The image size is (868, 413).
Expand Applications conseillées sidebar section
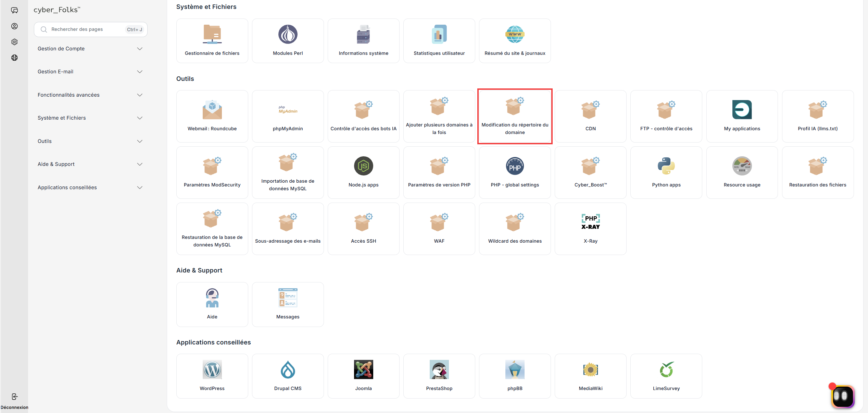90,187
